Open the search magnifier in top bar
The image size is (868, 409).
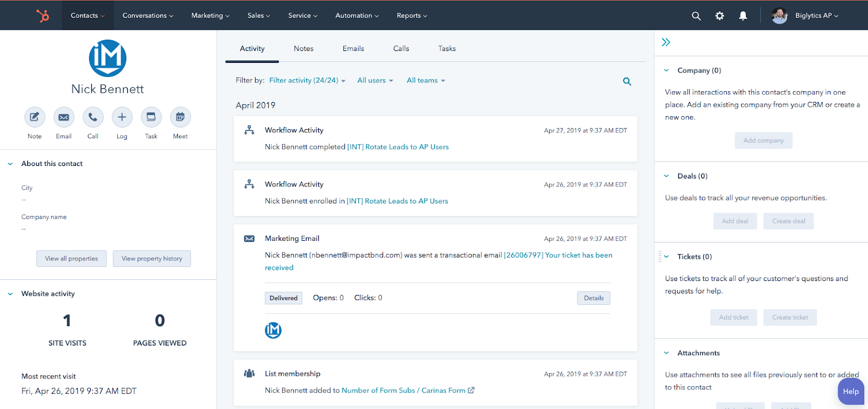click(x=696, y=16)
